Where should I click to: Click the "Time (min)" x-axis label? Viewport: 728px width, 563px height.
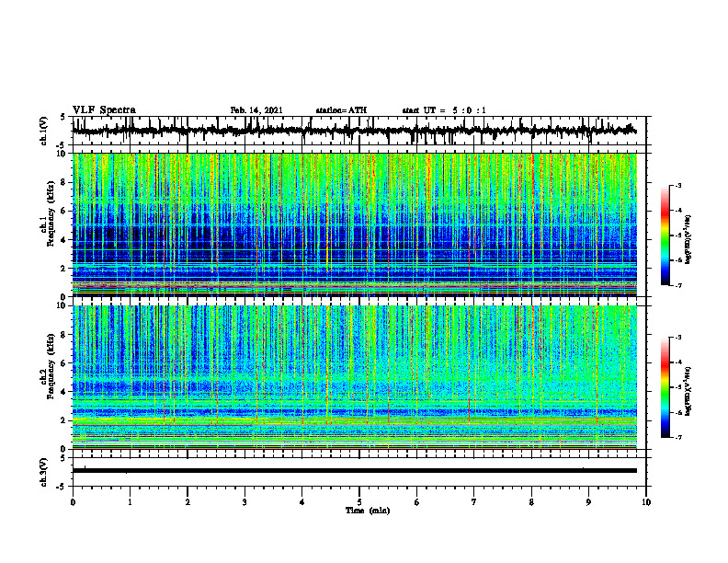coord(368,511)
